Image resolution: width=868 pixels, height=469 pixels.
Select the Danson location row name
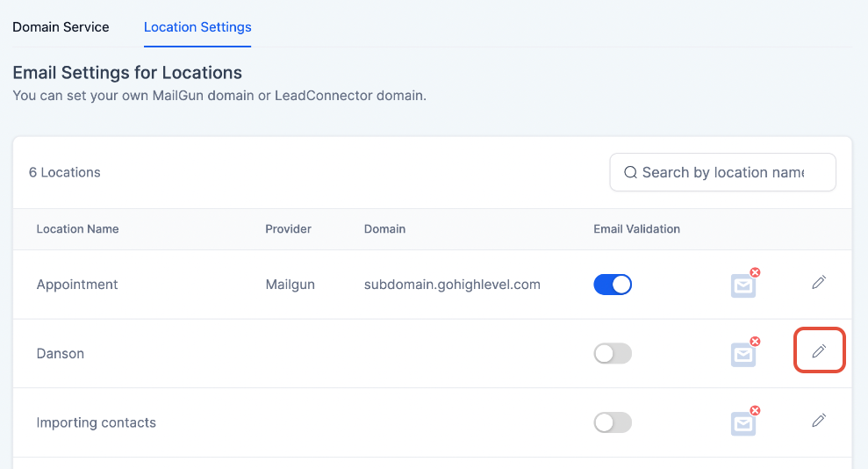61,354
